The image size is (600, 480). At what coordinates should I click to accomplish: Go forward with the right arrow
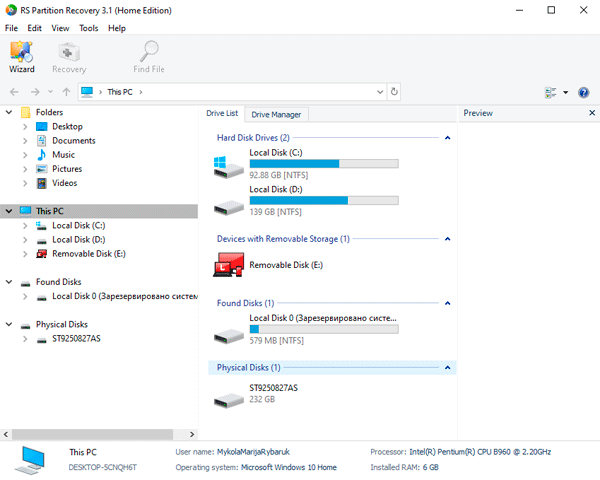35,92
